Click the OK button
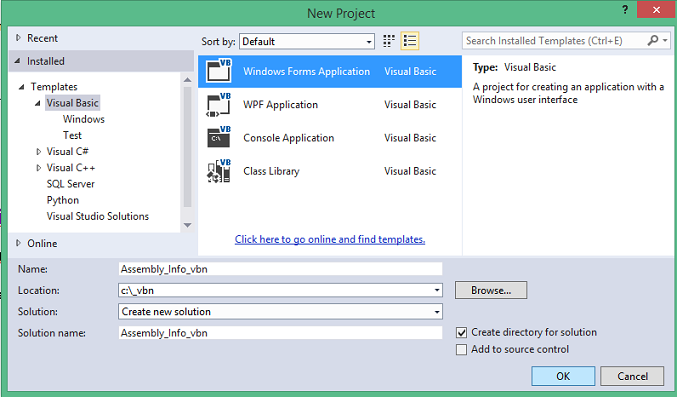677x397 pixels. click(x=563, y=376)
